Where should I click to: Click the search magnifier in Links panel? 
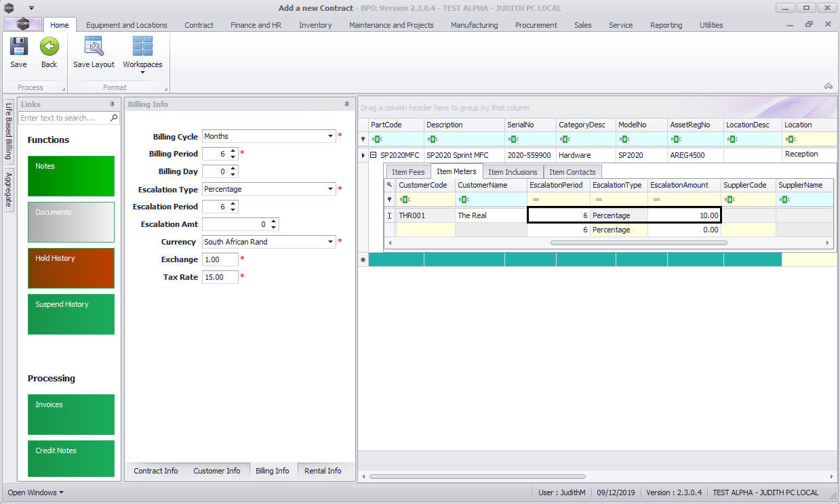tap(114, 118)
